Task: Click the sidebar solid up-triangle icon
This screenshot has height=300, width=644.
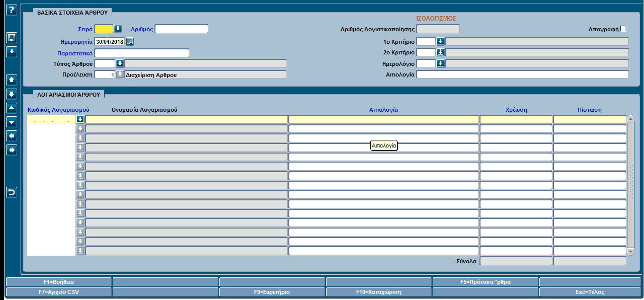Action: coord(12,108)
